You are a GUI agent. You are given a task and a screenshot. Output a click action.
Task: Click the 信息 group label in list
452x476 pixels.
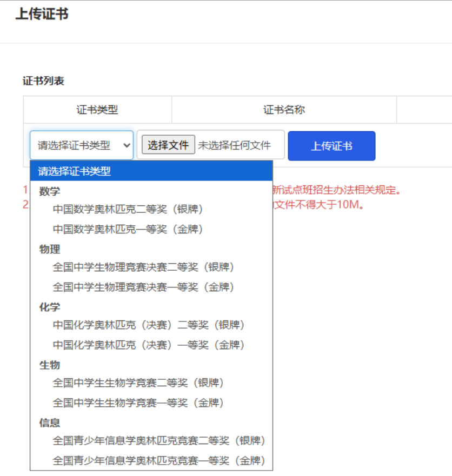pos(50,423)
